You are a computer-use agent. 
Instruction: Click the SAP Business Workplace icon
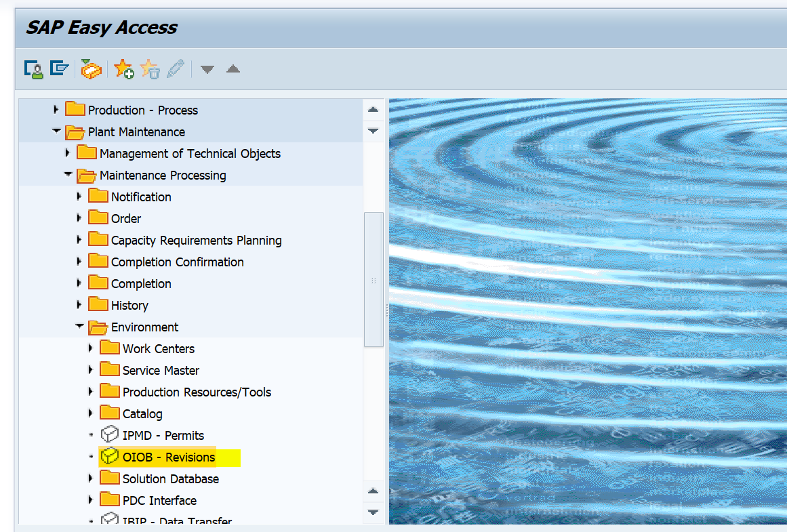(x=91, y=69)
